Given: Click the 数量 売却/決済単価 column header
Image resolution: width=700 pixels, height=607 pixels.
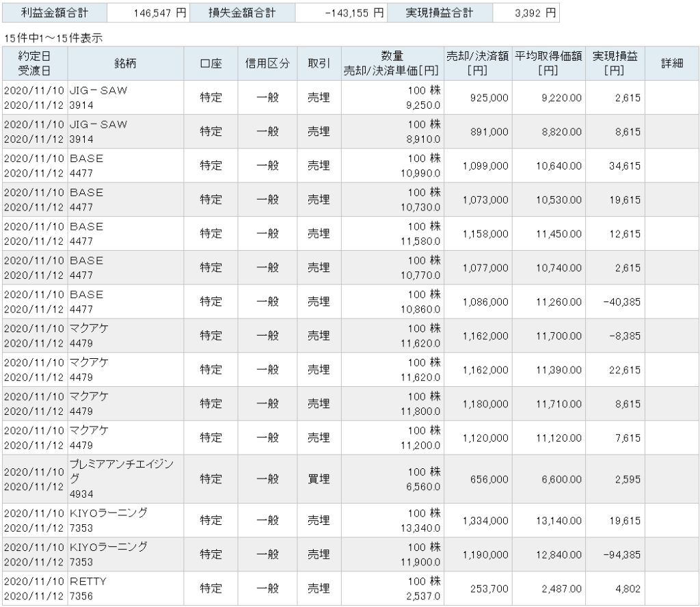Looking at the screenshot, I should (392, 64).
